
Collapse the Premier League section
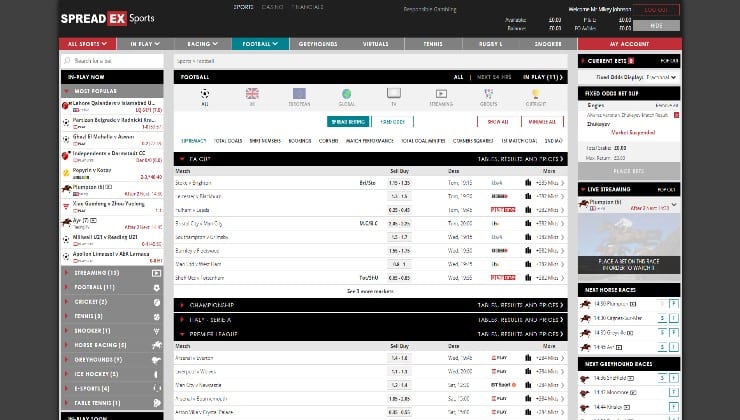tap(182, 334)
